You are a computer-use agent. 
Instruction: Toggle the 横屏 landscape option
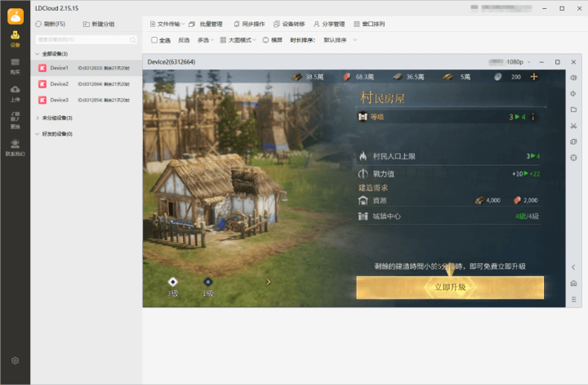pos(273,40)
